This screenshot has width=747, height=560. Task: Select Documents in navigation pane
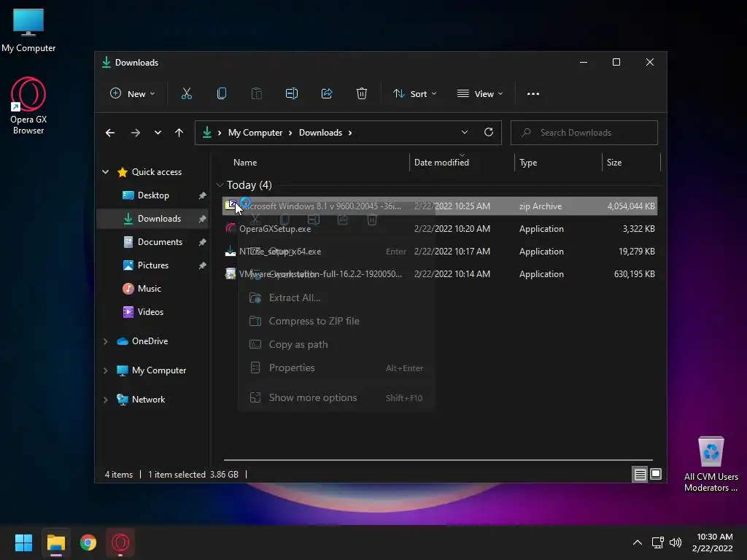tap(152, 242)
